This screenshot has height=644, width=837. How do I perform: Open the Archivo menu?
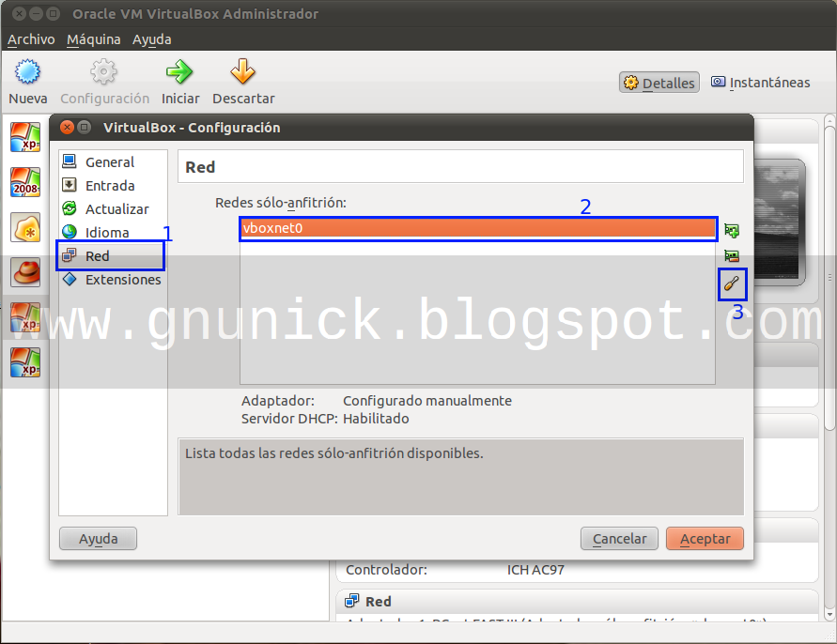pyautogui.click(x=31, y=39)
